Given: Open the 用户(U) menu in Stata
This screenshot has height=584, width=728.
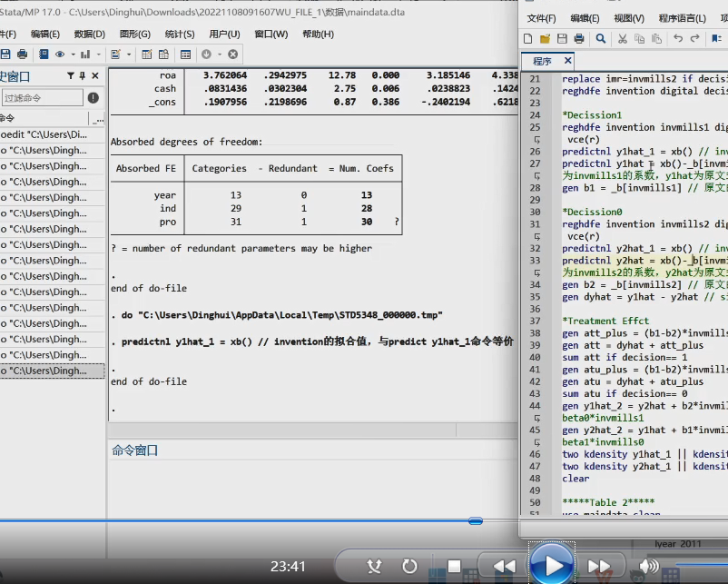Looking at the screenshot, I should click(x=225, y=34).
